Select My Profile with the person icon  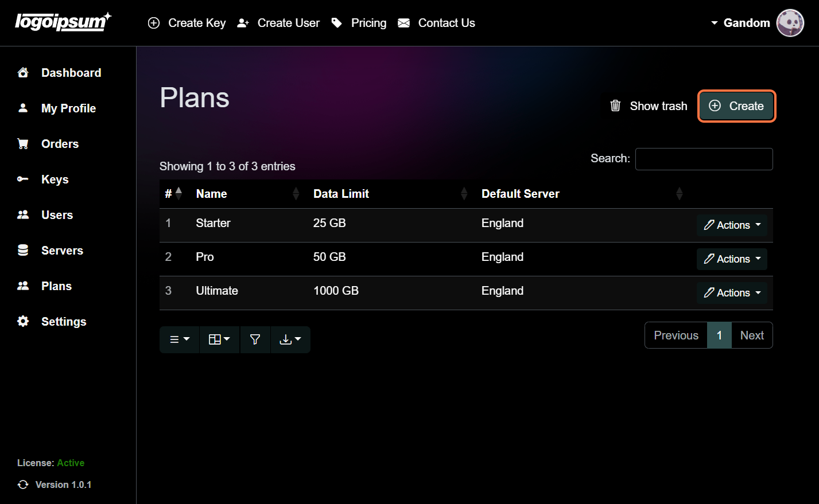(x=22, y=108)
